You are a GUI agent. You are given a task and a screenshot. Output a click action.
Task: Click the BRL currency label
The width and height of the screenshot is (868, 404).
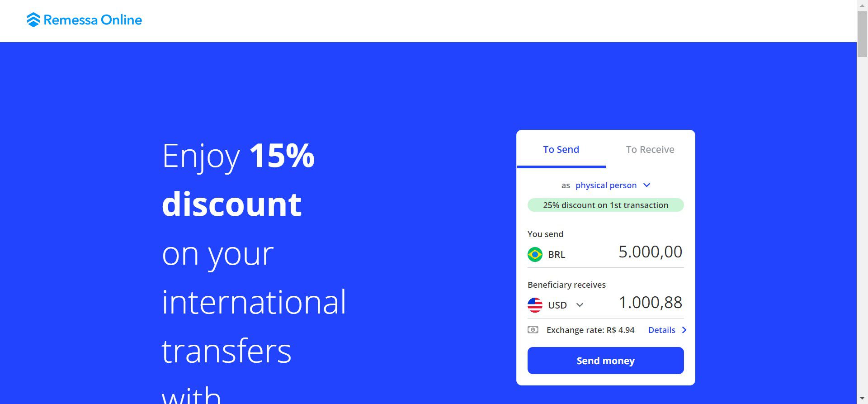(x=556, y=255)
